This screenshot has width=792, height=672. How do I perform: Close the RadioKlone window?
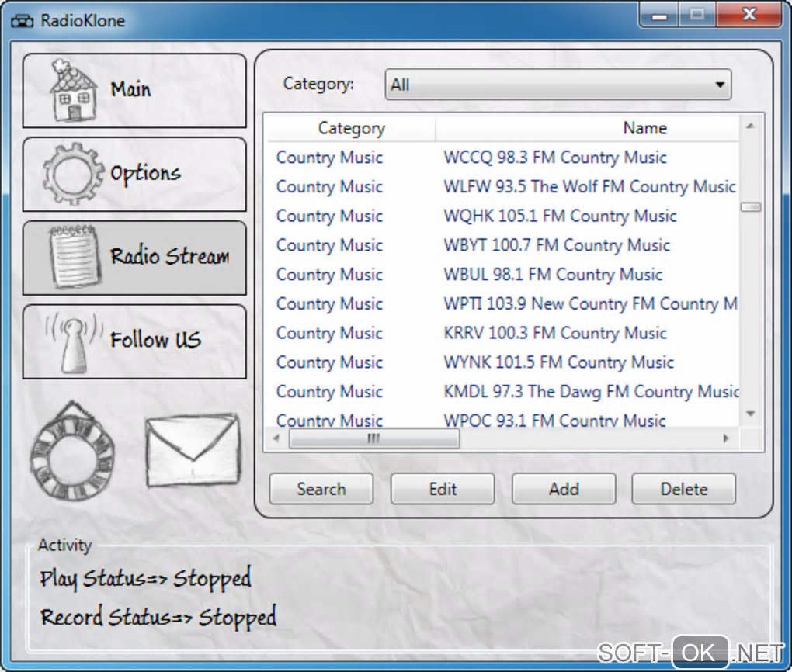click(749, 15)
